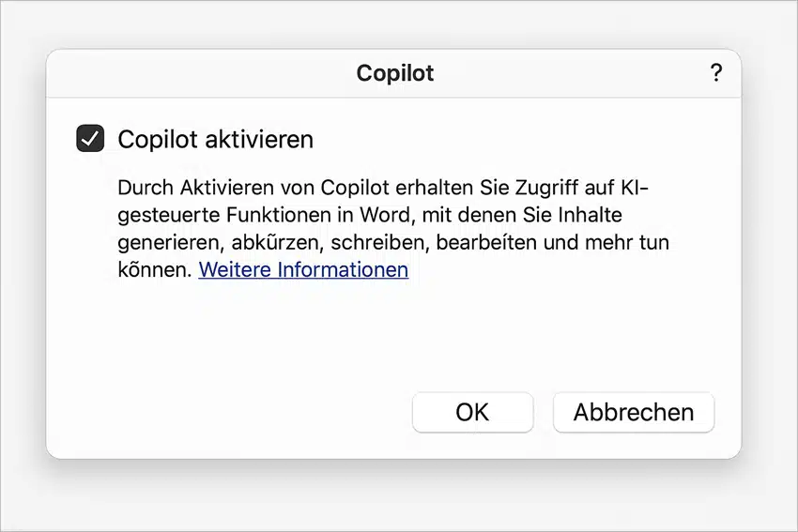Image resolution: width=798 pixels, height=532 pixels.
Task: Disable Copilot using its checkbox
Action: point(90,138)
